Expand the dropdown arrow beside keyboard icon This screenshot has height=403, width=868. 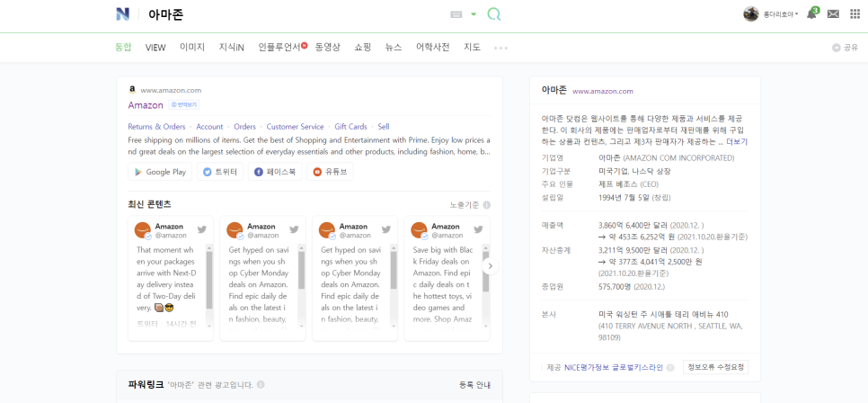tap(474, 14)
